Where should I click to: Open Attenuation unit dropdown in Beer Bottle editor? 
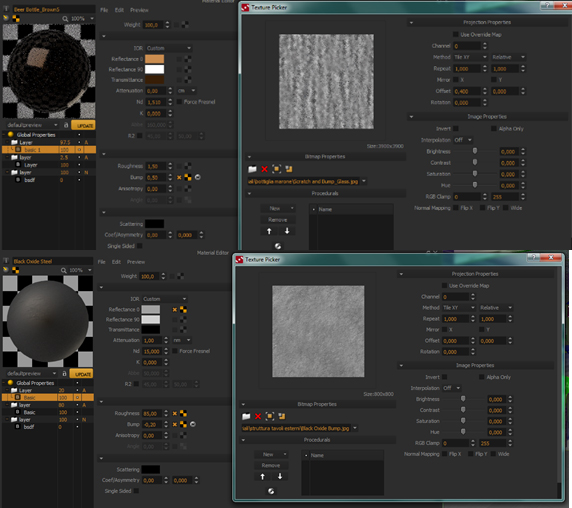186,90
